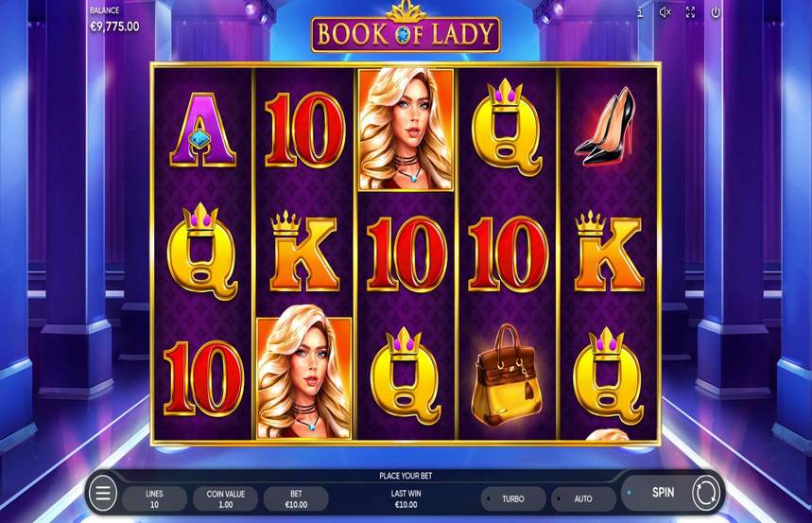
Task: Click the lady portrait on the bottom row
Action: point(304,378)
